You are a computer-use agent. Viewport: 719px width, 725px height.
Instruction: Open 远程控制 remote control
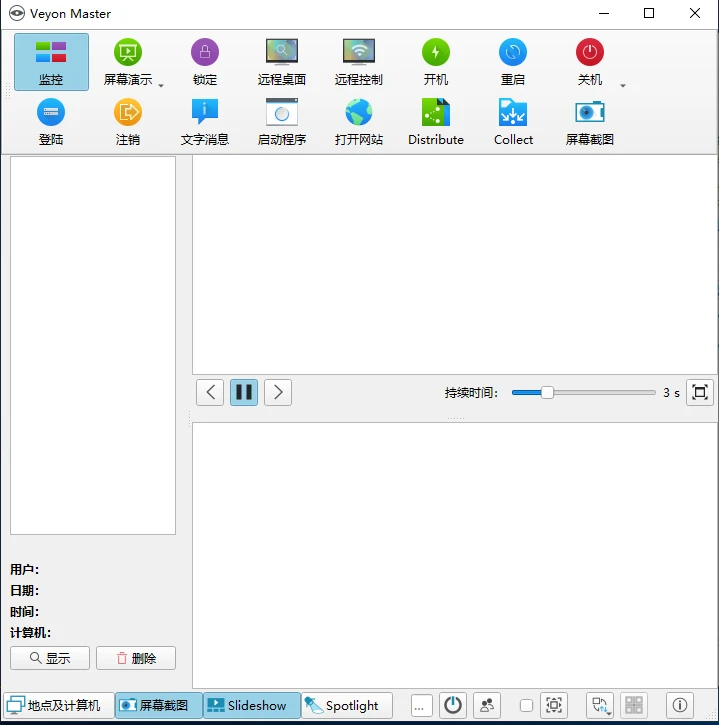coord(359,62)
